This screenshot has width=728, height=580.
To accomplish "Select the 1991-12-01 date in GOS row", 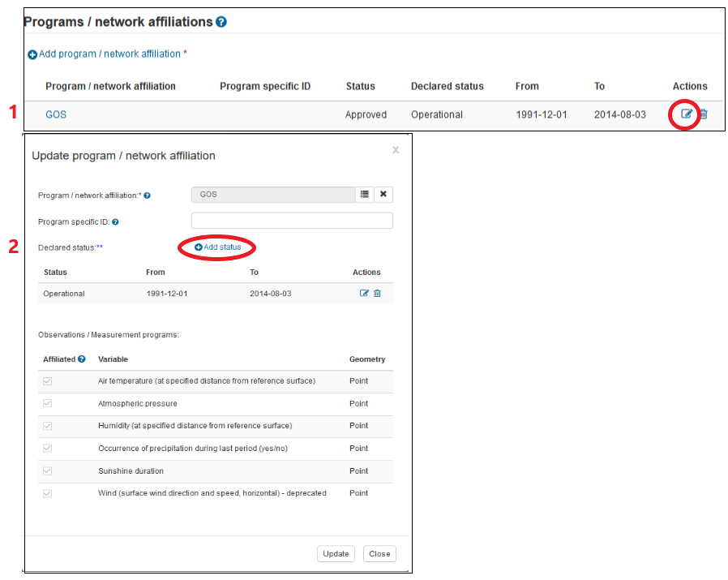I will pos(542,115).
